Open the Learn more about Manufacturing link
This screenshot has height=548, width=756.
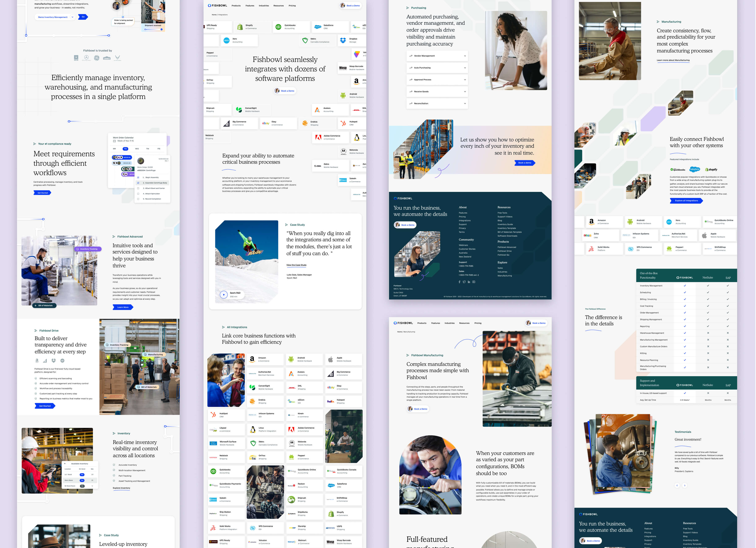pyautogui.click(x=673, y=60)
